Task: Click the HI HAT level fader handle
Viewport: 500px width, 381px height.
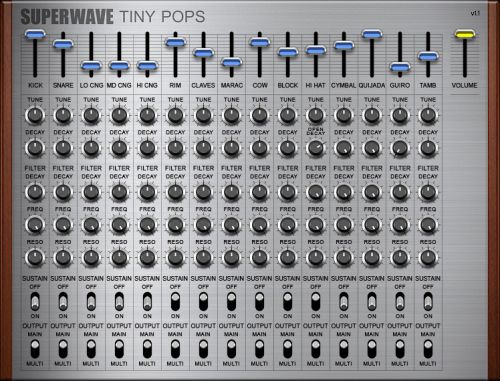Action: (316, 50)
